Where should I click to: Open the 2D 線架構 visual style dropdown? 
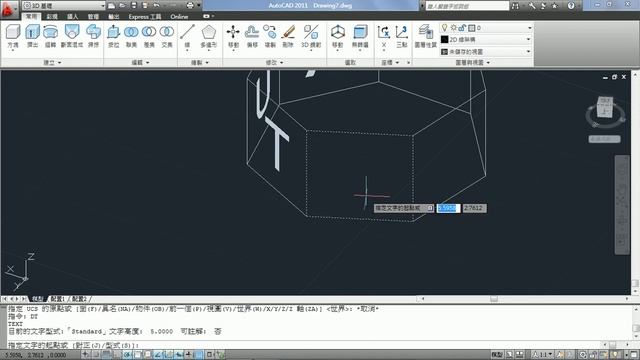tap(487, 40)
